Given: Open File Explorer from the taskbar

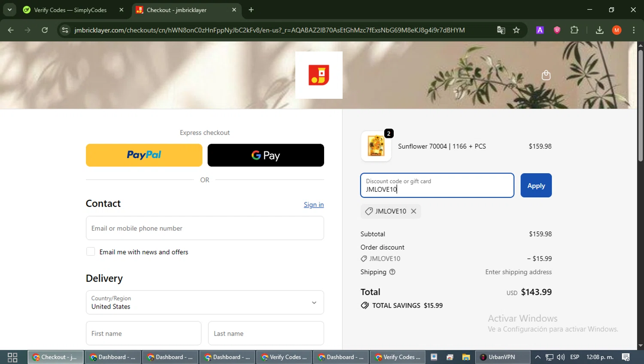Looking at the screenshot, I should tap(466, 357).
